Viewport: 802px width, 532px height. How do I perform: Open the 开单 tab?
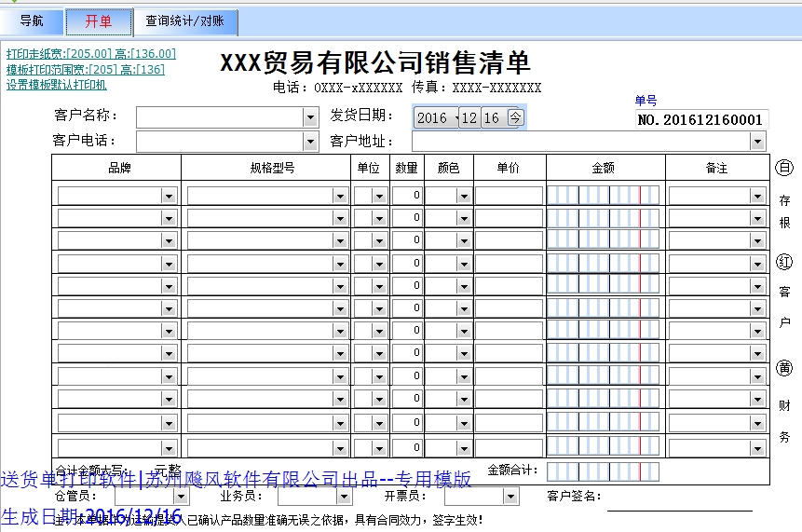pyautogui.click(x=99, y=21)
